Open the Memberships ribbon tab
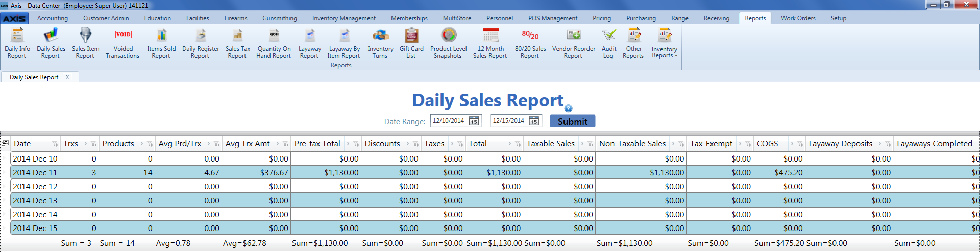This screenshot has width=980, height=252. (x=409, y=18)
